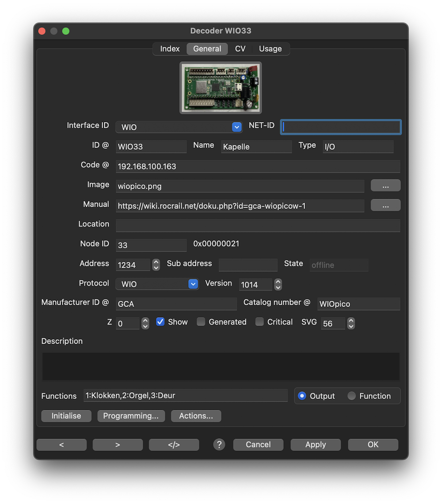The image size is (442, 504).
Task: Click the Version stepper arrows
Action: pos(278,284)
